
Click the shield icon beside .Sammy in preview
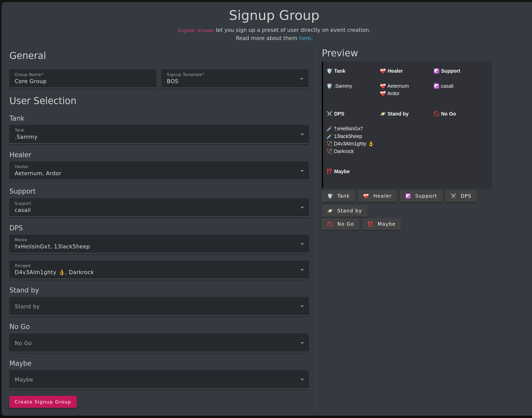click(329, 86)
